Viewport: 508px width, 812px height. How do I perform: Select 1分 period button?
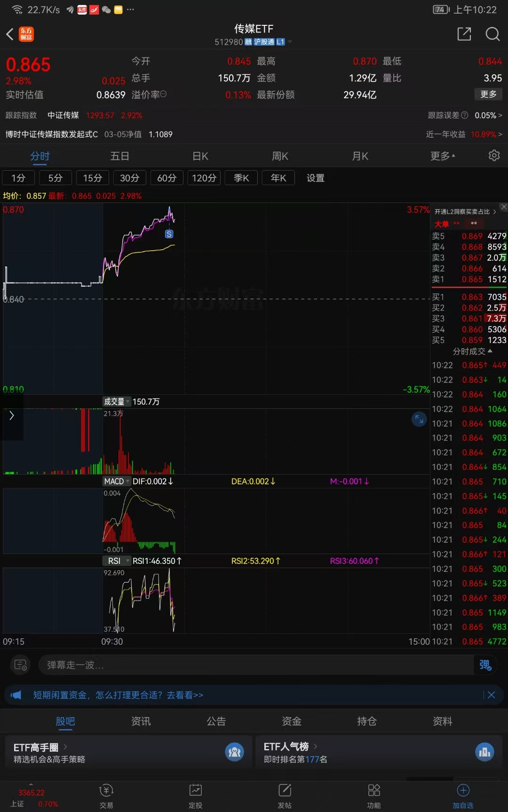(18, 178)
